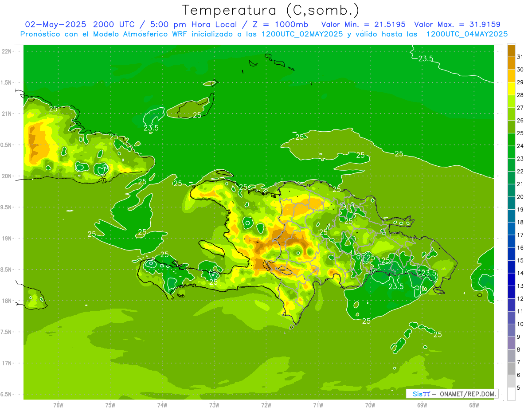This screenshot has height=411, width=532.
Task: Click the "18N" latitude label
Action: click(6, 301)
